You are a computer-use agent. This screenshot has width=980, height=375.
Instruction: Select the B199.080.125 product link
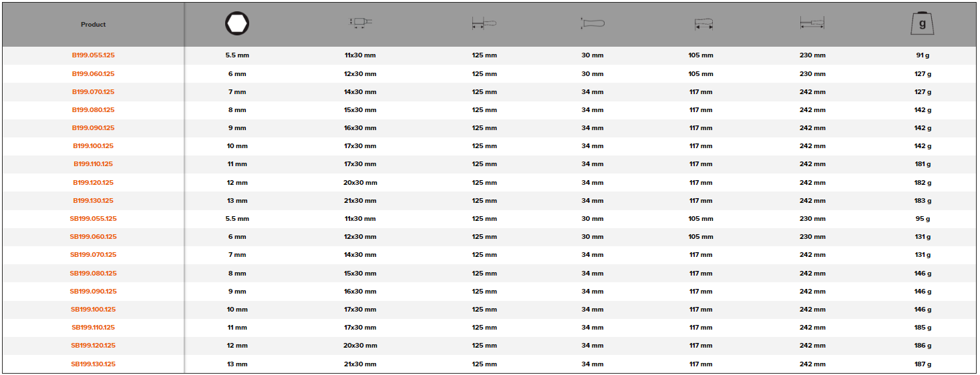click(x=94, y=110)
